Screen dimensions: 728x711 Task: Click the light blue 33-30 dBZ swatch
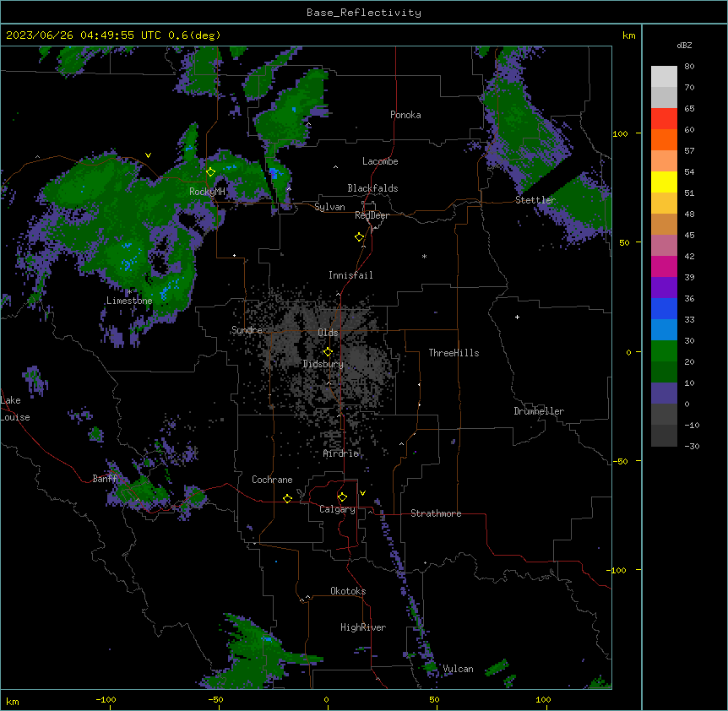pos(664,330)
